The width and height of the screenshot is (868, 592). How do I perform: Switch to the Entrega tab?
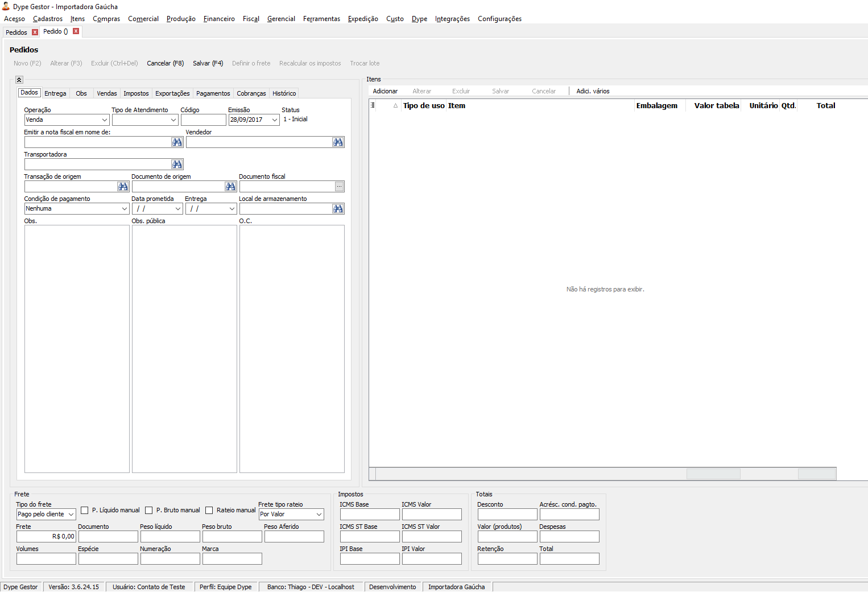pyautogui.click(x=55, y=93)
